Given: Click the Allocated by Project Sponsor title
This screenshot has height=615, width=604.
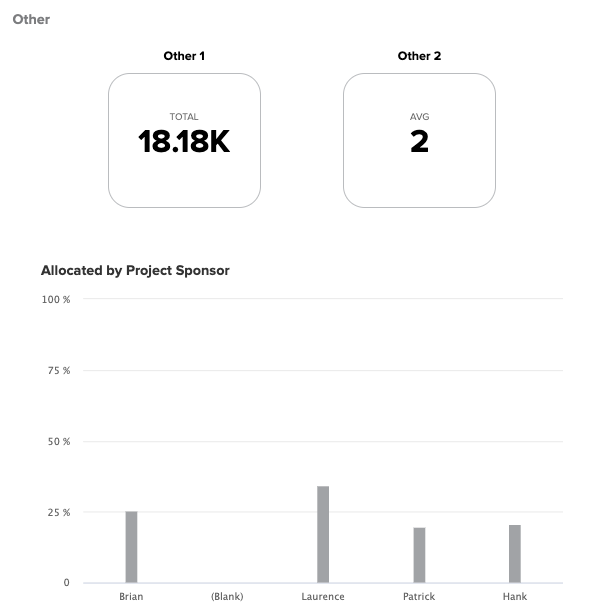Looking at the screenshot, I should click(135, 271).
